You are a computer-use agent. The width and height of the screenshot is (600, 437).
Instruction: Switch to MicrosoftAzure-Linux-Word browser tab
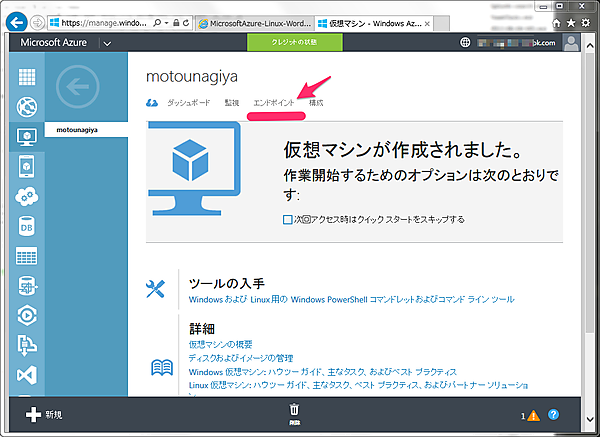pos(254,24)
